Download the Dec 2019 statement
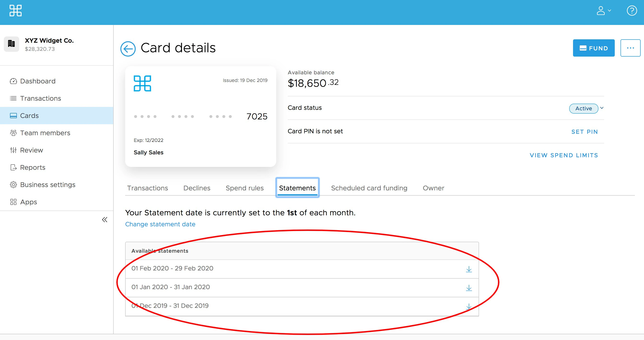This screenshot has height=340, width=644. [469, 306]
